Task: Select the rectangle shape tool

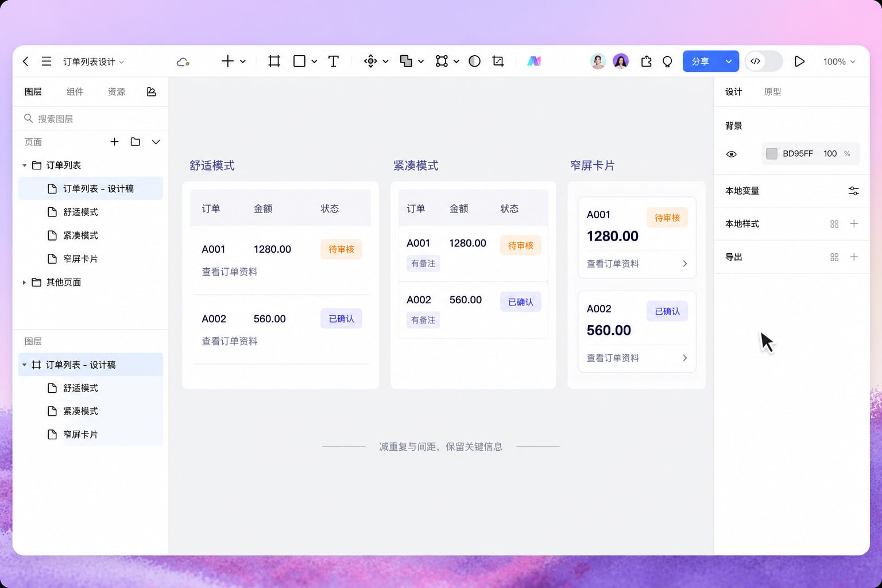Action: [299, 61]
